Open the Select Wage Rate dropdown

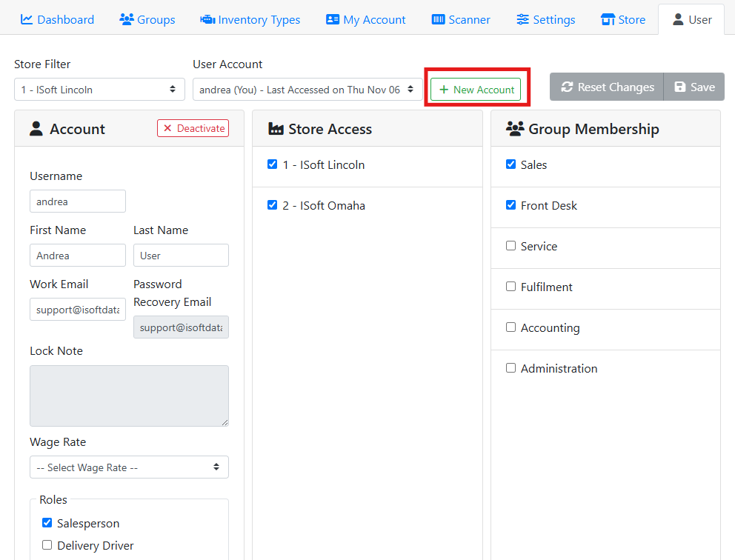(129, 467)
